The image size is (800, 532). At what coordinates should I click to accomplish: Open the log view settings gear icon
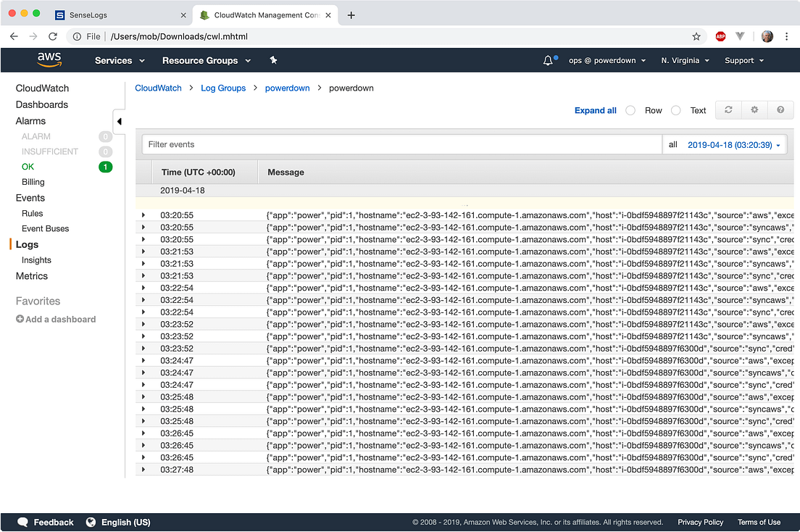tap(754, 109)
